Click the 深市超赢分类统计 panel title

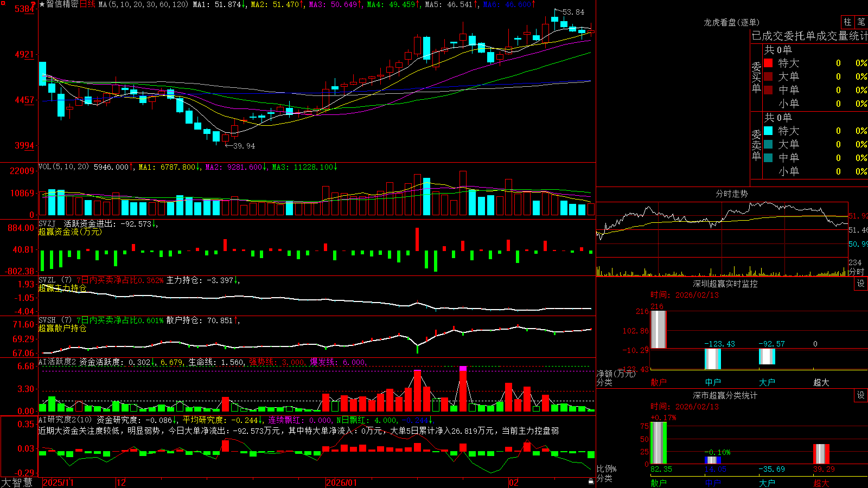click(725, 395)
